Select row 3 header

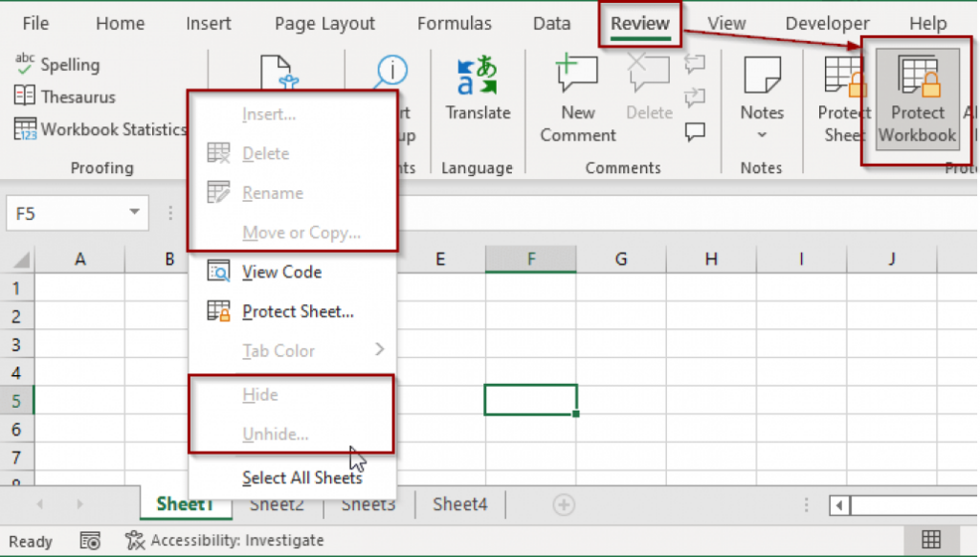click(17, 345)
